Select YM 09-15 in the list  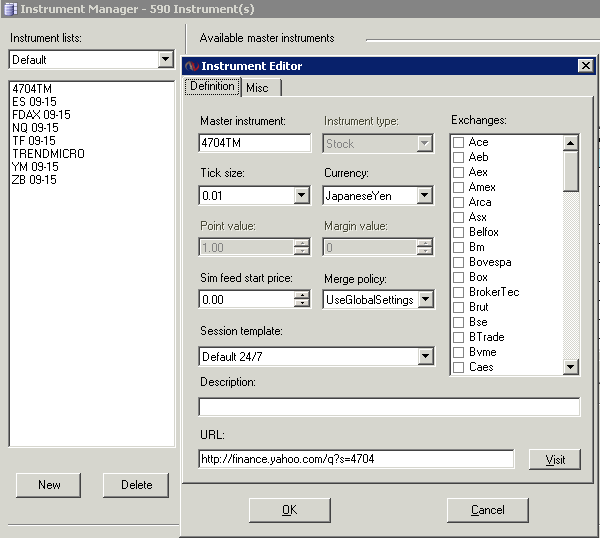click(x=35, y=167)
